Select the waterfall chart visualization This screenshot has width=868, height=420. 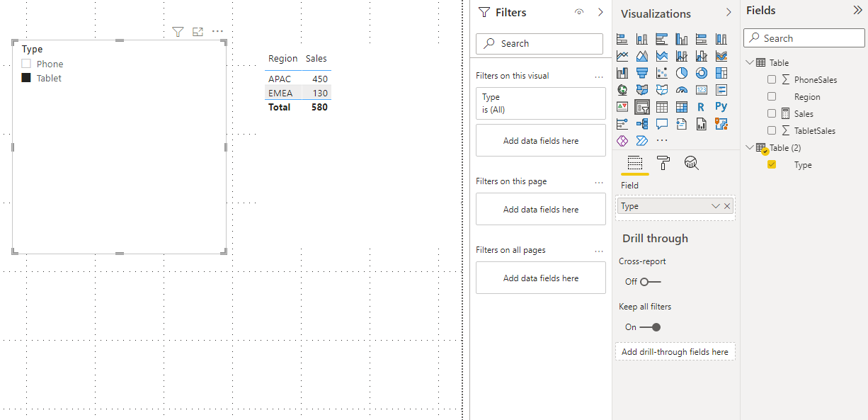coord(622,73)
